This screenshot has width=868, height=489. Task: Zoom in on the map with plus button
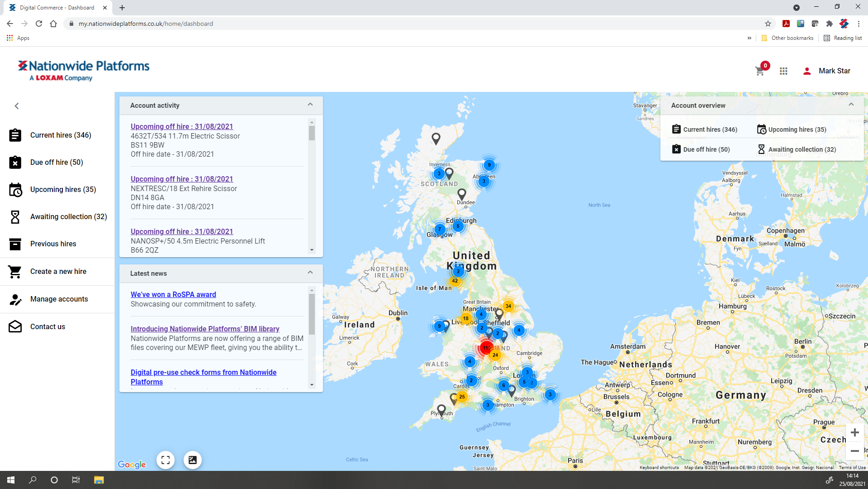(854, 432)
